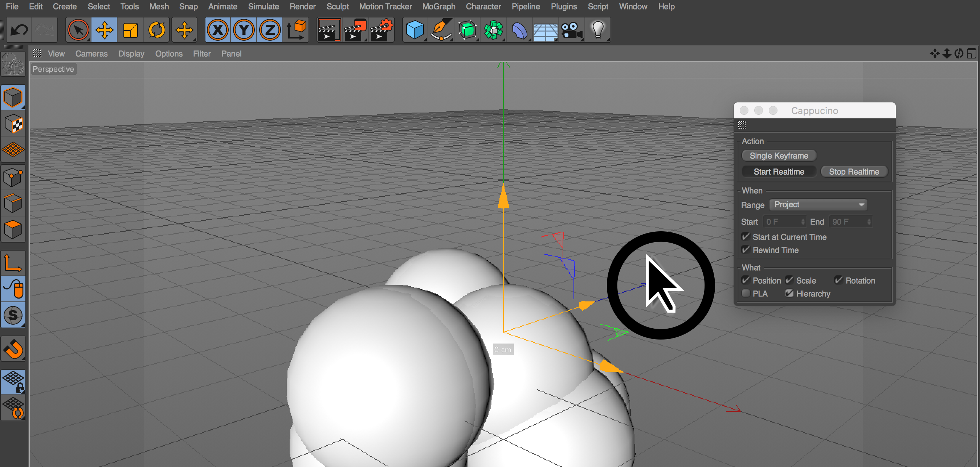Add a Light object via bulb icon
The image size is (980, 467).
tap(598, 30)
